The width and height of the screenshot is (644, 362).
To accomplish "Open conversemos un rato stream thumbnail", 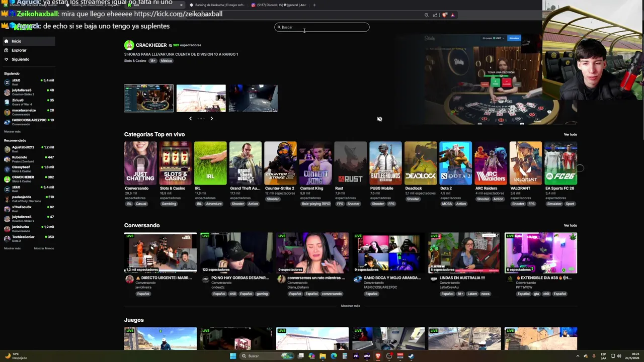I will [312, 252].
